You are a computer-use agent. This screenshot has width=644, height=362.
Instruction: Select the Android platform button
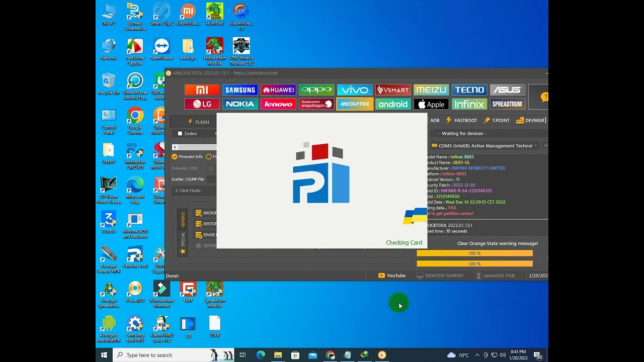point(393,104)
